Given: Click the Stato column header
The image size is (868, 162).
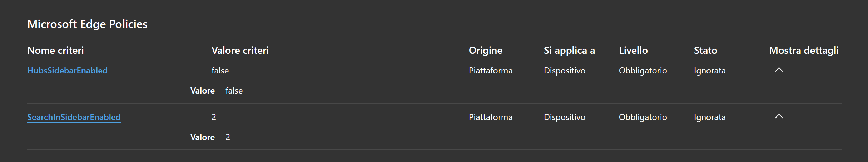Looking at the screenshot, I should (705, 51).
